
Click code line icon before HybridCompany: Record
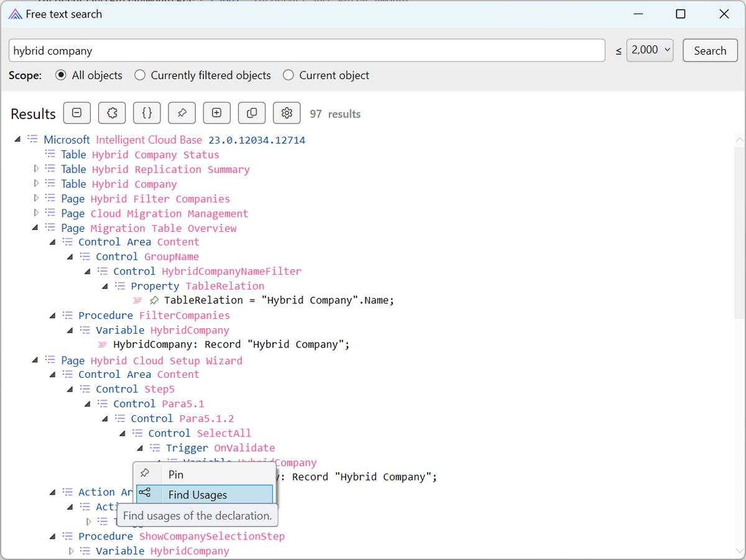pos(103,345)
